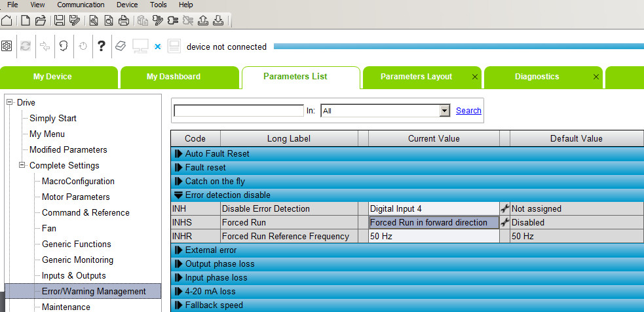Collapse the Complete Settings tree node
This screenshot has height=312, width=644.
coord(22,165)
